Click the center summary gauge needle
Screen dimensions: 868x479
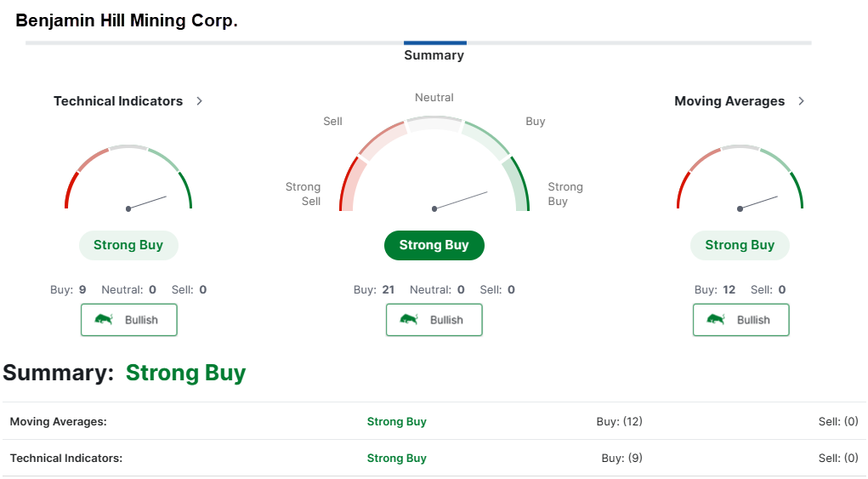[461, 200]
